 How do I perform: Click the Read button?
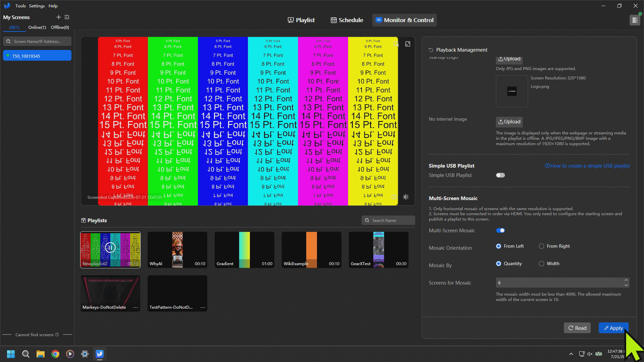[x=577, y=328]
